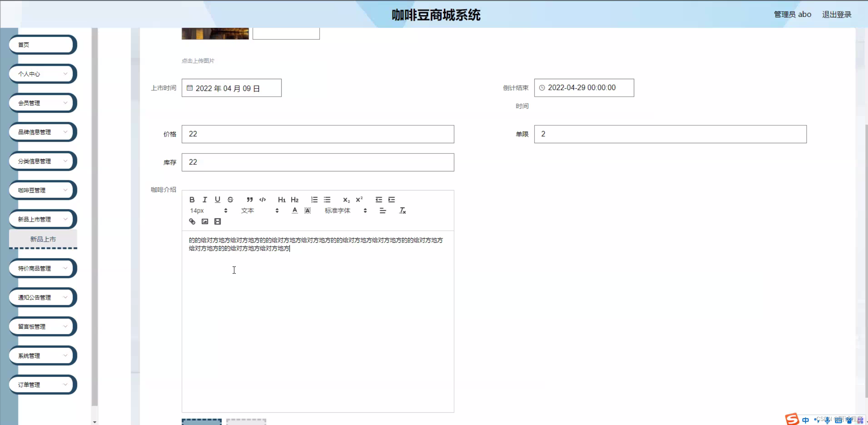
Task: Click the 价格 price input field
Action: point(318,134)
